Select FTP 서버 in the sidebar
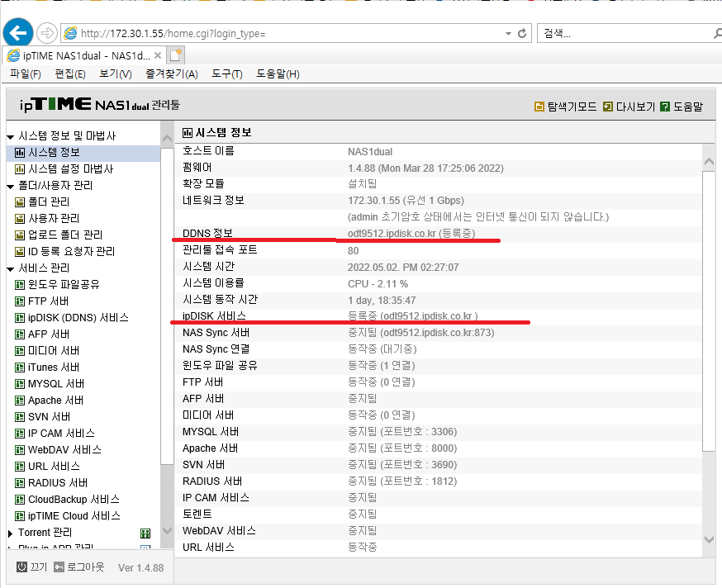Viewport: 722px width, 588px height. pos(49,301)
